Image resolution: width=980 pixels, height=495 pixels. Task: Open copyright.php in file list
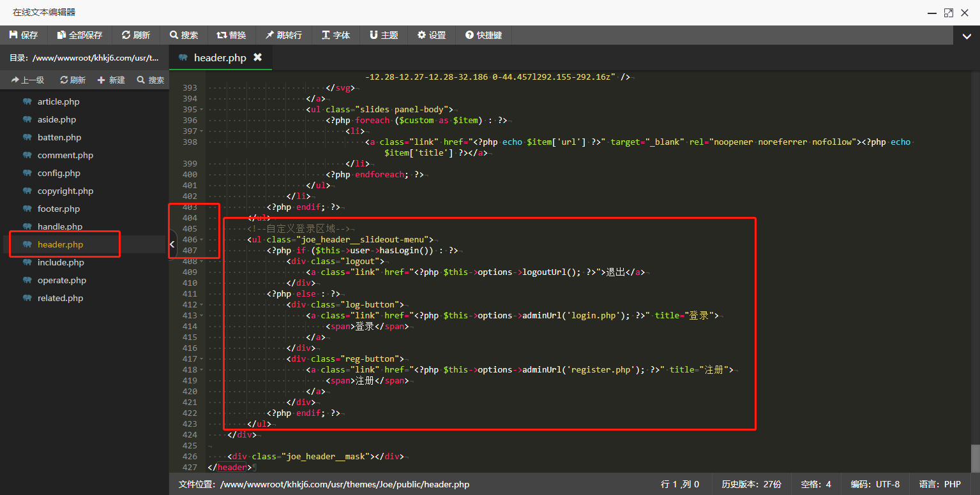point(65,191)
